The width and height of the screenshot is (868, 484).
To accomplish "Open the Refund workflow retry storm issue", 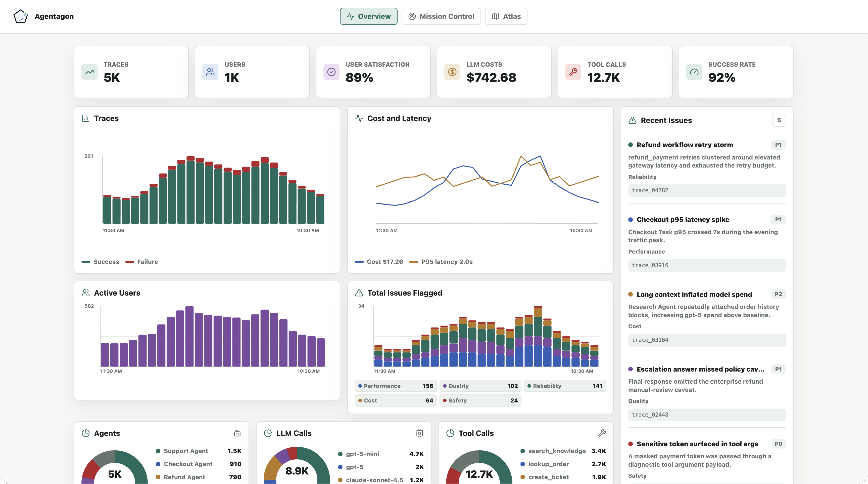I will pos(685,145).
